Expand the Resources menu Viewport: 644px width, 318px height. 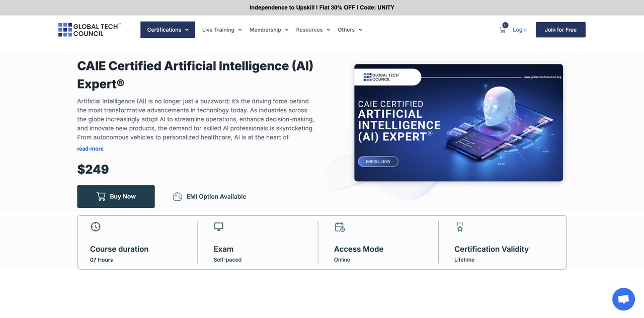[313, 30]
